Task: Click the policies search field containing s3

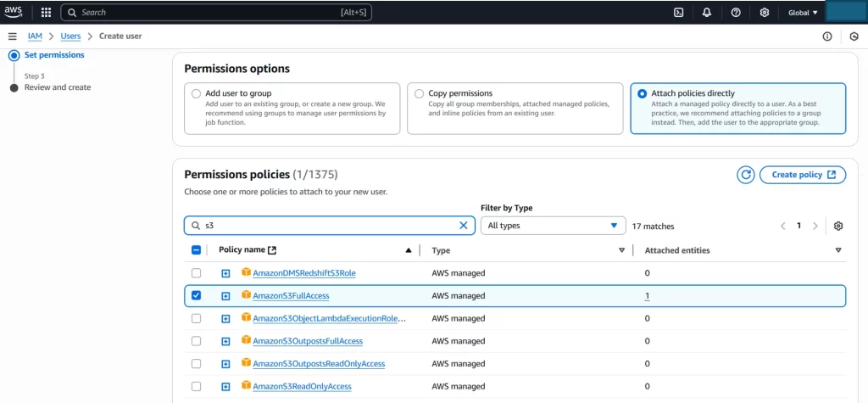Action: point(330,226)
